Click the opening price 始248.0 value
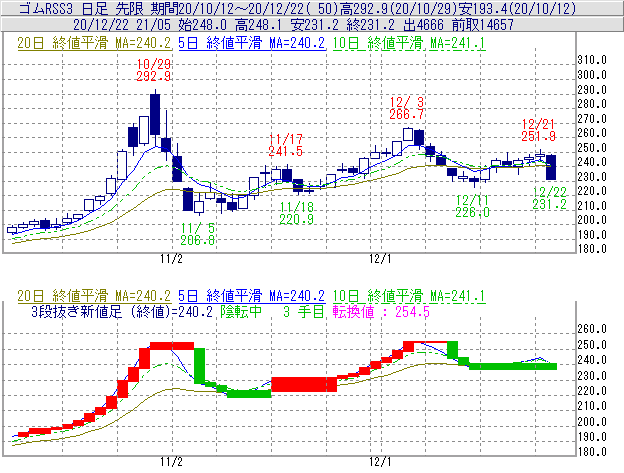 pos(202,25)
